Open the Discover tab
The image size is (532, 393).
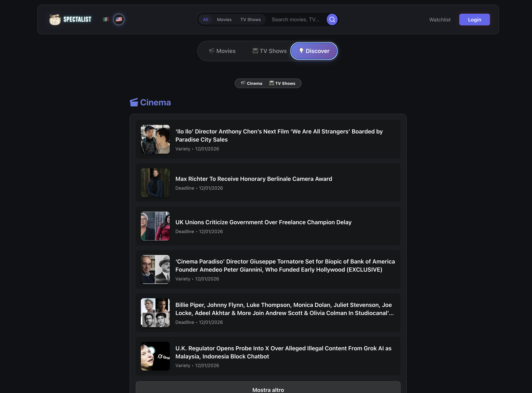tap(314, 51)
